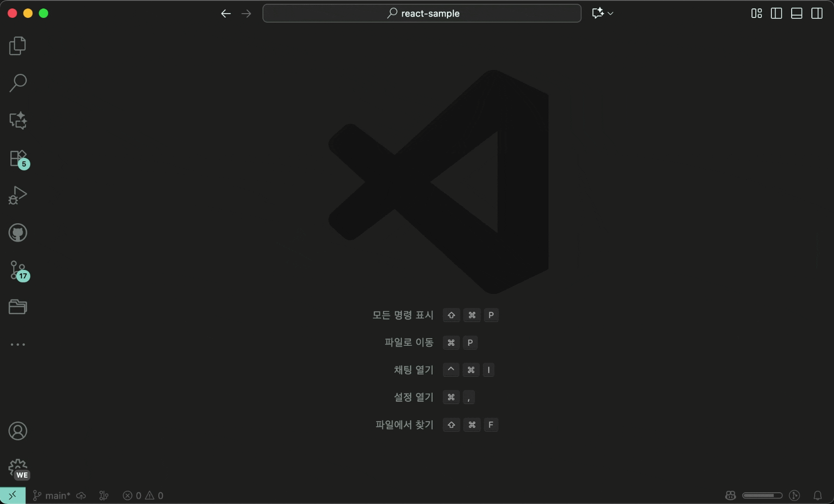Screen dimensions: 834x504
Task: Click the '파일에서 찾기' shortcut label
Action: click(404, 424)
